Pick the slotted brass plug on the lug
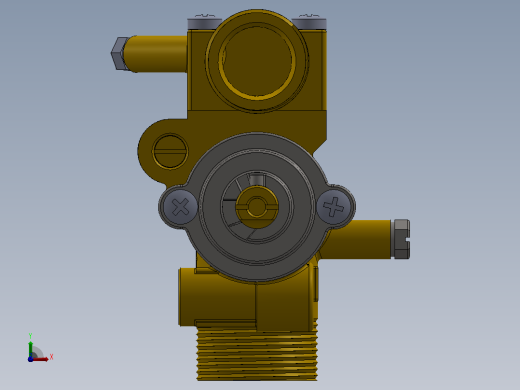Screen dimensions: 520x390 (170, 151)
